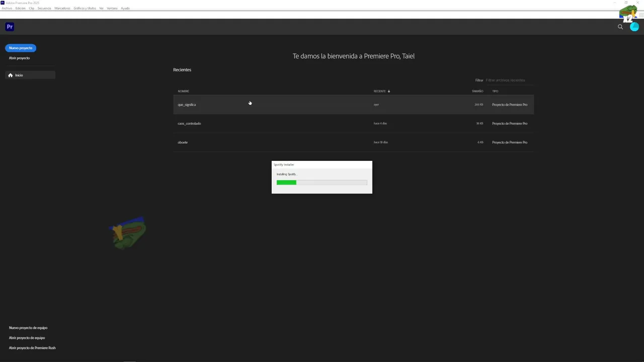Click Abrir proyecto

tap(19, 58)
